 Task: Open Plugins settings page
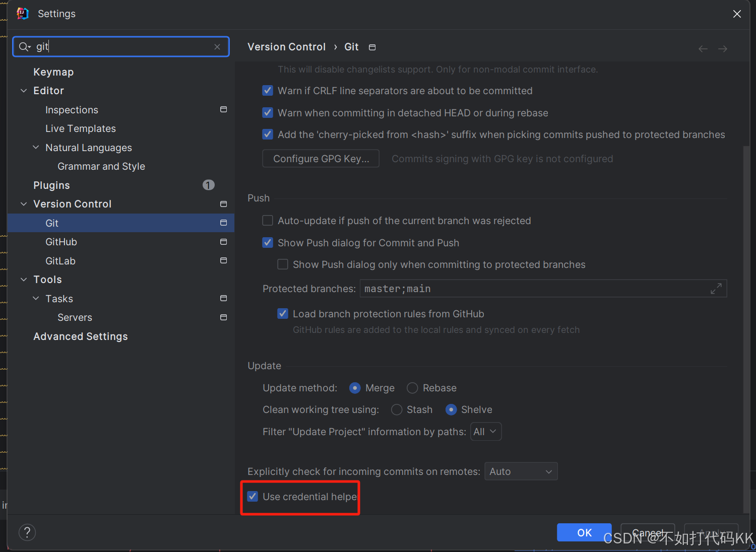click(x=51, y=185)
